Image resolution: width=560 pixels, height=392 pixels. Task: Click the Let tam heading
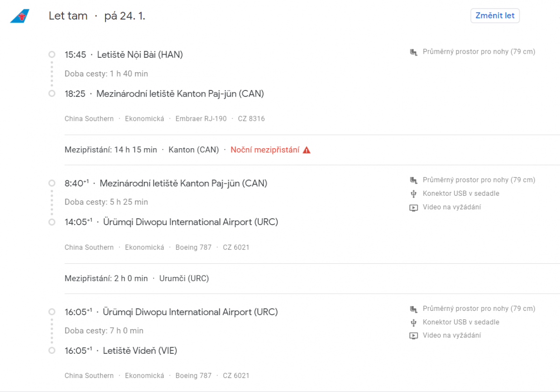(x=68, y=16)
